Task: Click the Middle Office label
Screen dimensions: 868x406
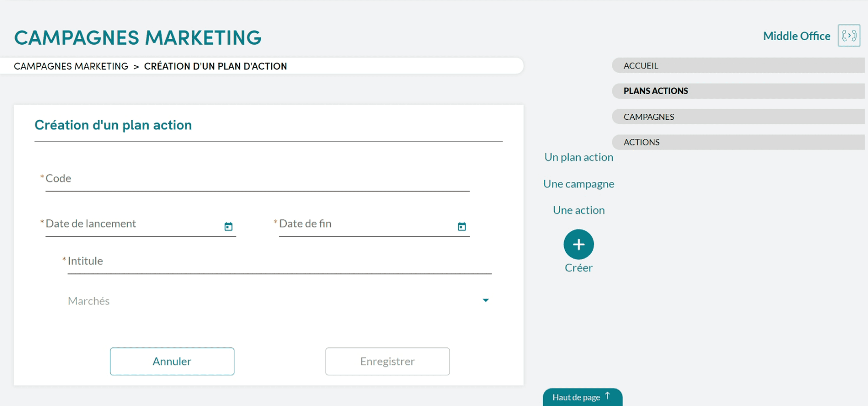Action: (x=796, y=36)
